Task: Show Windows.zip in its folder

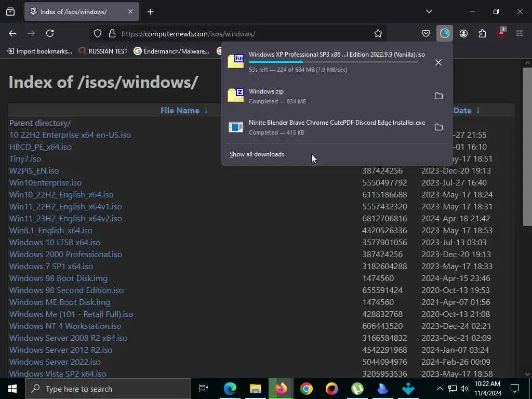Action: (x=438, y=96)
